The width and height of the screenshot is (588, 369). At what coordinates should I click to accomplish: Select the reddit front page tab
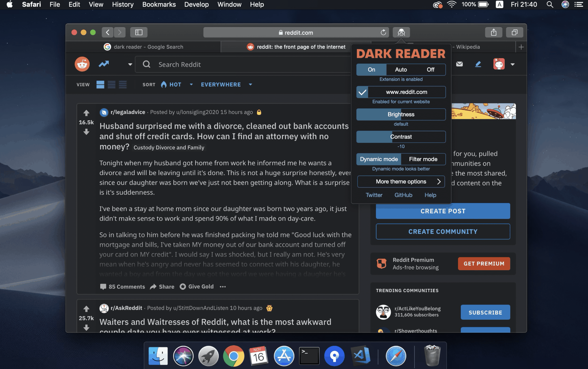(x=296, y=47)
